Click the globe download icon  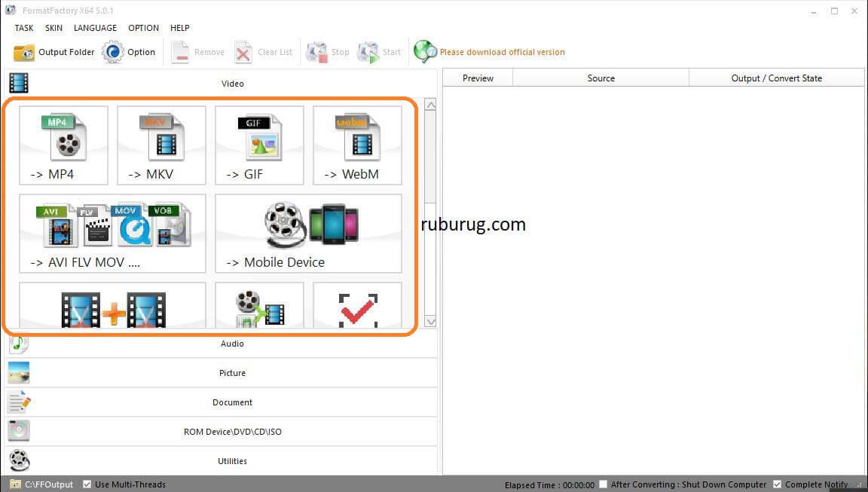(x=425, y=52)
